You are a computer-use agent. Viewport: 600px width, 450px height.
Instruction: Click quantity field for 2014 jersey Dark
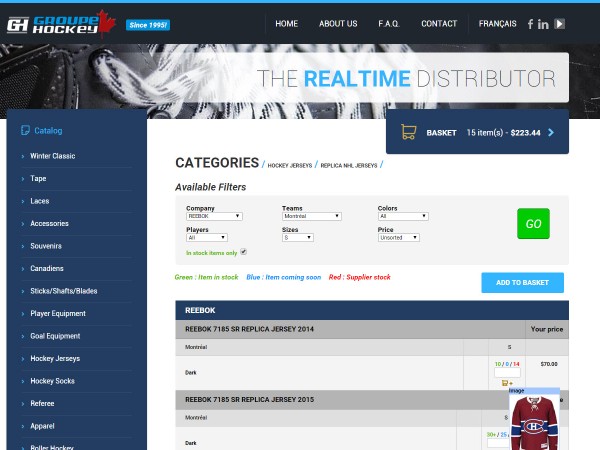coord(507,373)
